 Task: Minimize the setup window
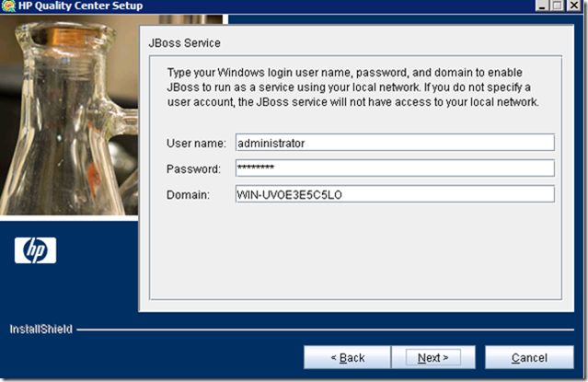541,6
